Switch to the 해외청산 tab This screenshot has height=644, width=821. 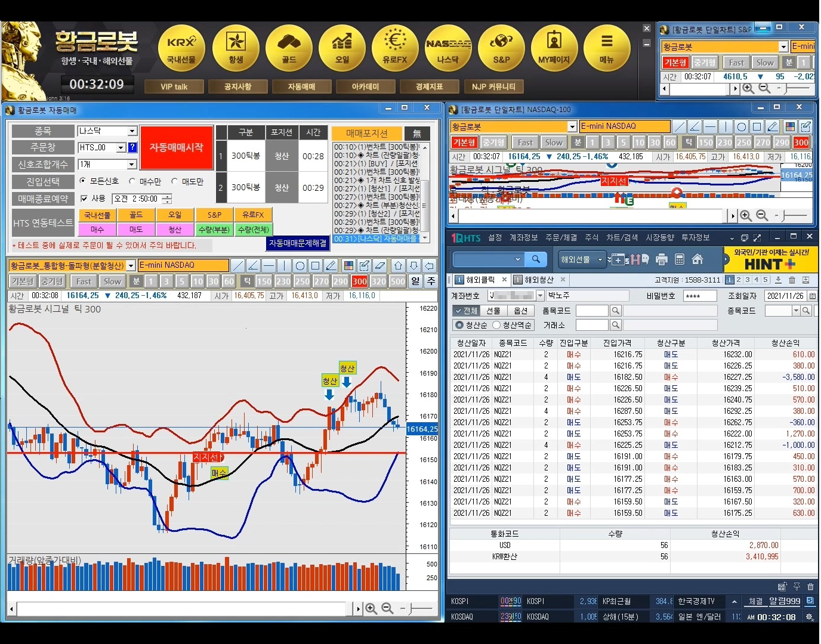point(539,280)
